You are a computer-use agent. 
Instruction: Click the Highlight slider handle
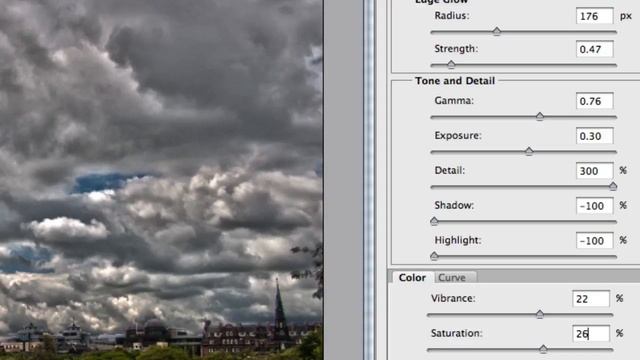434,256
